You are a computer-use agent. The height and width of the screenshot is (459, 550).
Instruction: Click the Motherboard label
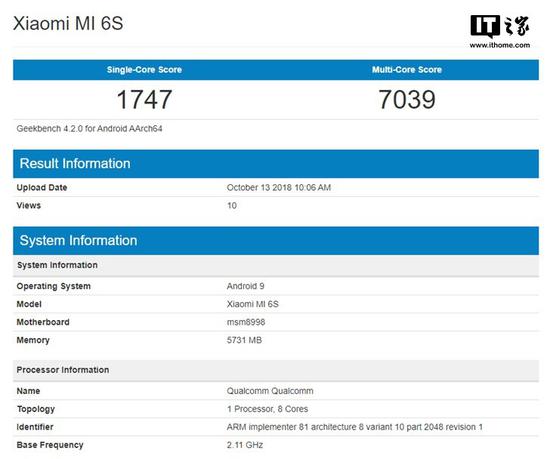pyautogui.click(x=43, y=322)
